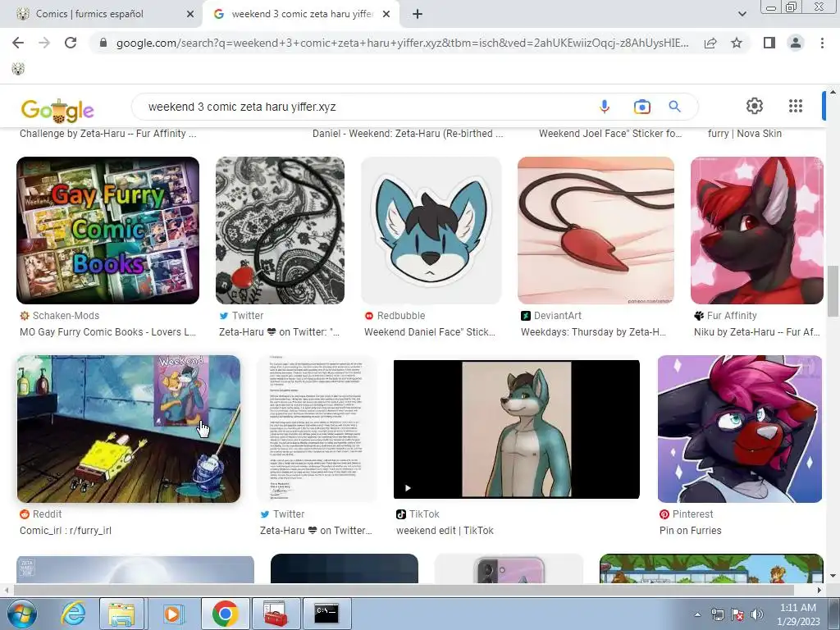Open the browser side panel
This screenshot has width=840, height=630.
click(x=769, y=43)
